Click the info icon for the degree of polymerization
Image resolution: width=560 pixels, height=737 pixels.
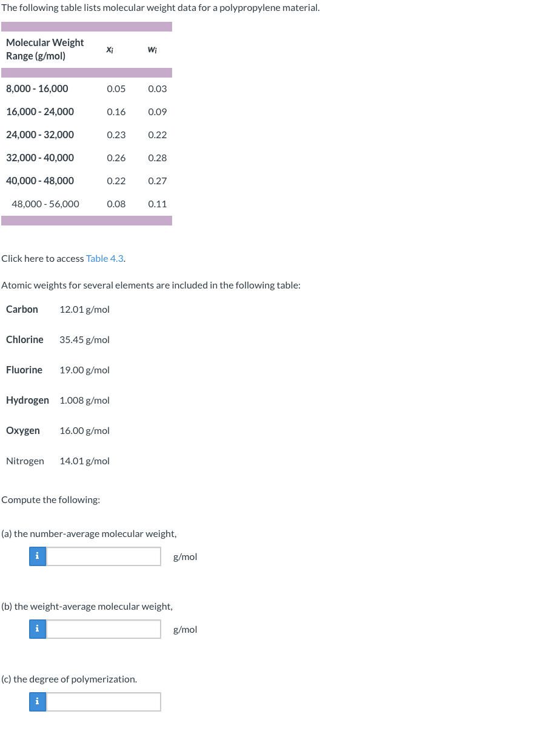[x=37, y=701]
